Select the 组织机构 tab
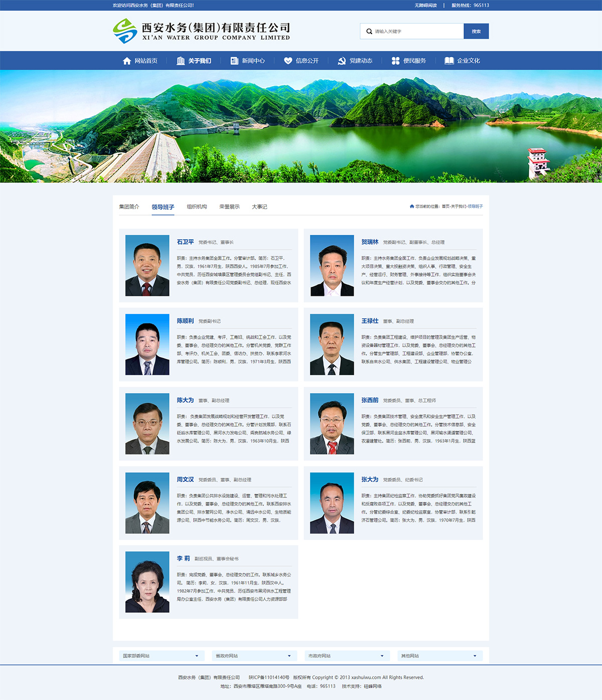The width and height of the screenshot is (602, 700). 197,207
